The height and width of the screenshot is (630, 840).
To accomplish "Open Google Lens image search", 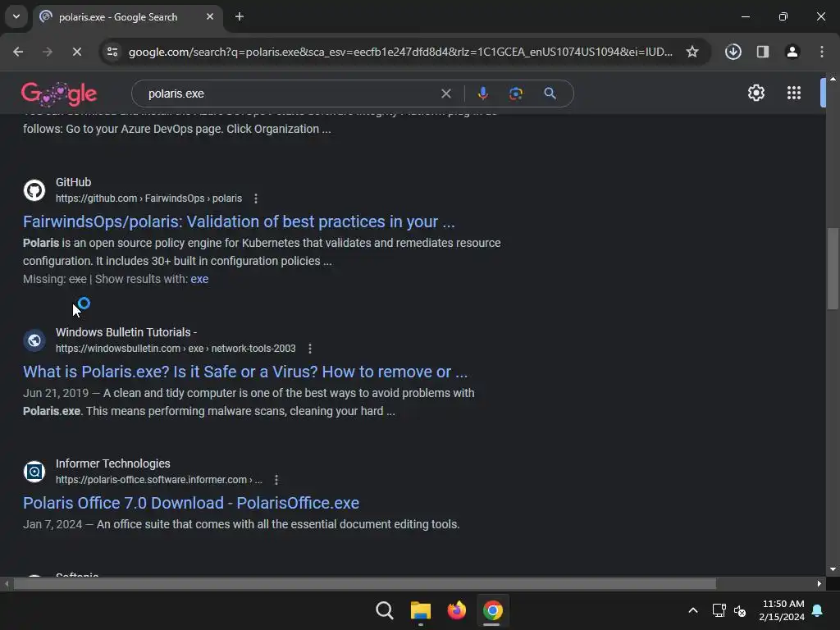I will [516, 94].
